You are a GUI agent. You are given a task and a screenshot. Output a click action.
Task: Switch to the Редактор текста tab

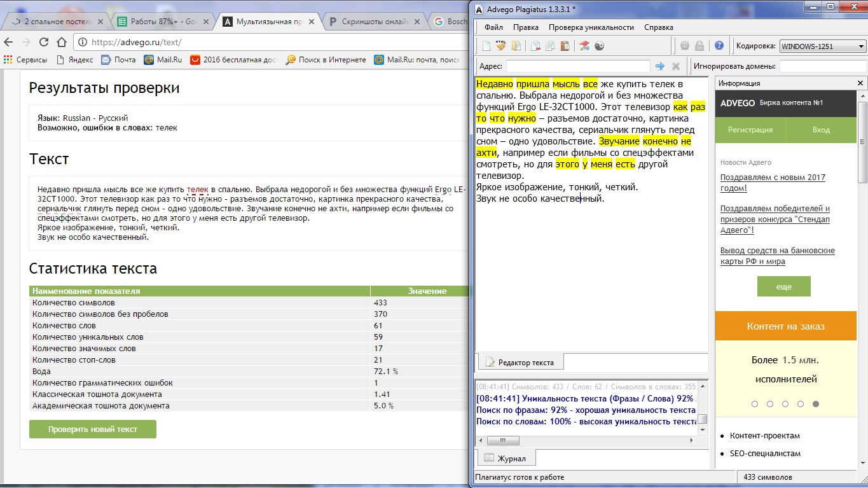(x=520, y=362)
